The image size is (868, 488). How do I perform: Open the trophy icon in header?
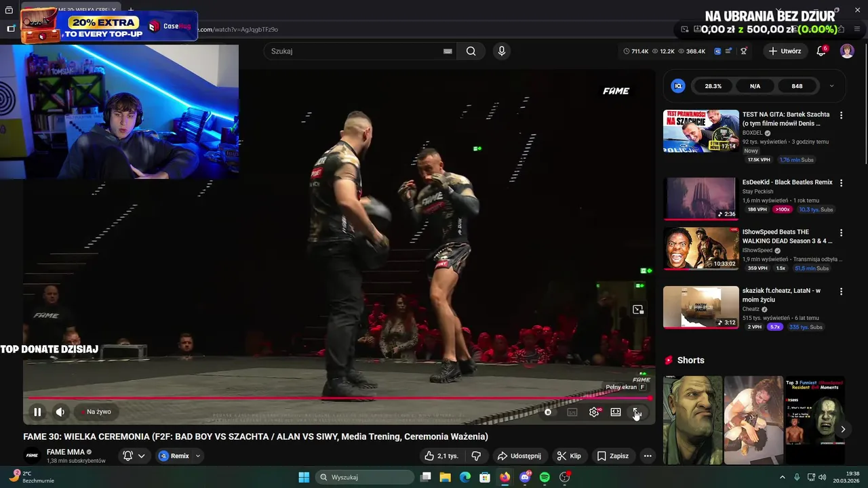pos(744,51)
